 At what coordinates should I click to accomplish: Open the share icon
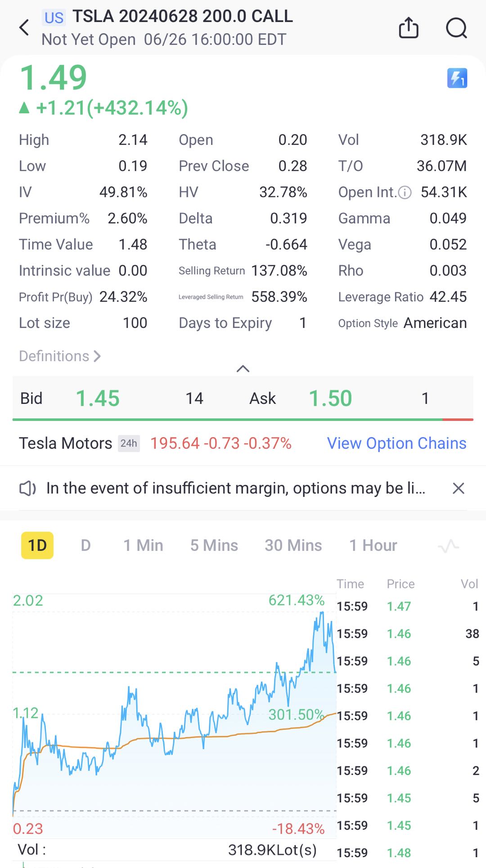[409, 27]
